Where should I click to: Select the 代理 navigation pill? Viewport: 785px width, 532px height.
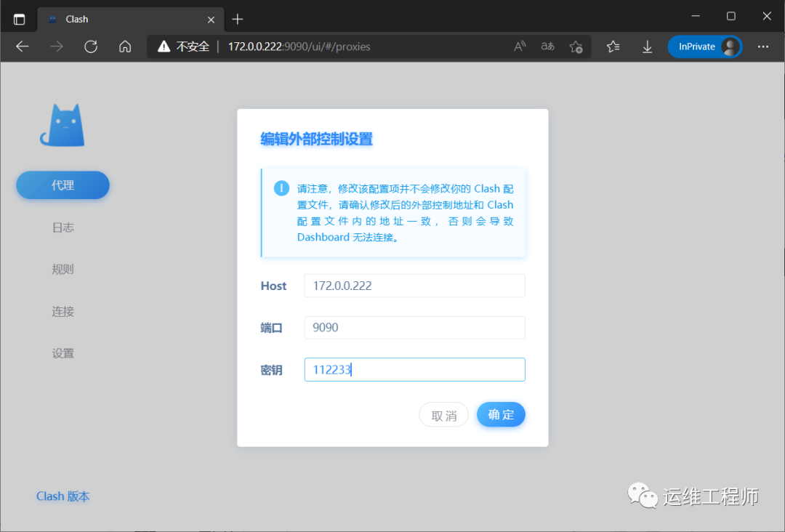[63, 185]
